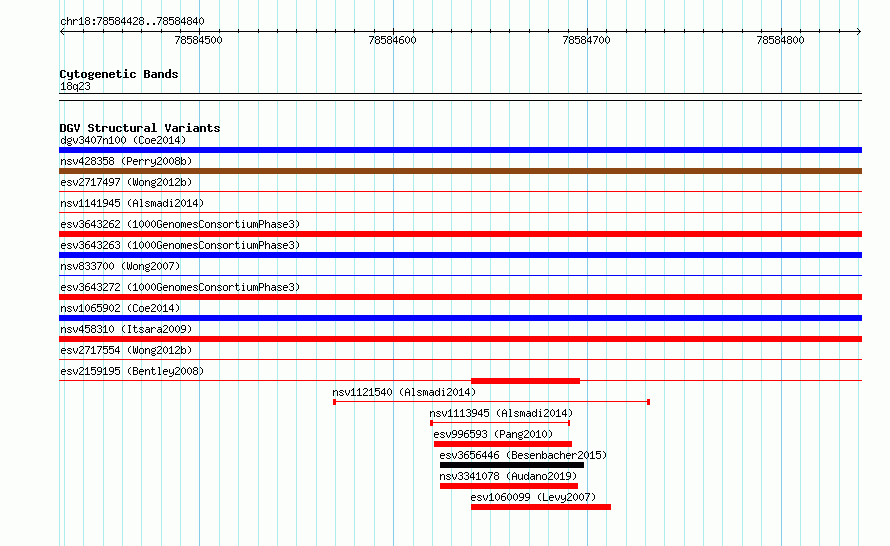
Task: Open esv3643262 (1000GenomesConsortiumPhase3) entry
Action: point(180,224)
